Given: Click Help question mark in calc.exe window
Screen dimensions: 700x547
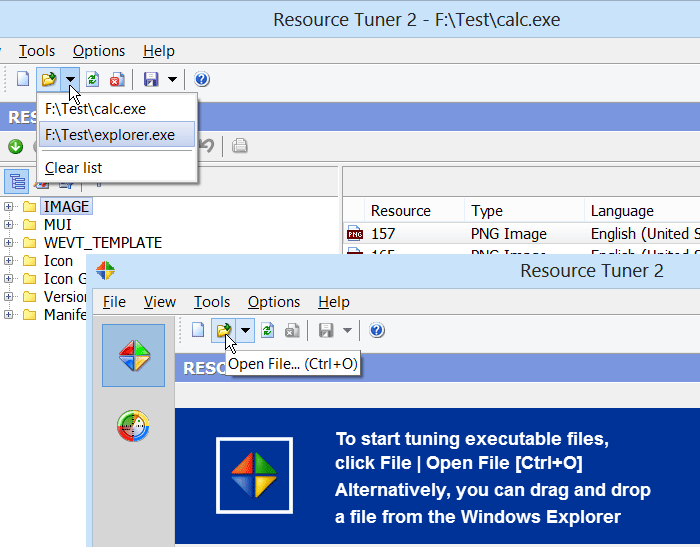Looking at the screenshot, I should [202, 79].
